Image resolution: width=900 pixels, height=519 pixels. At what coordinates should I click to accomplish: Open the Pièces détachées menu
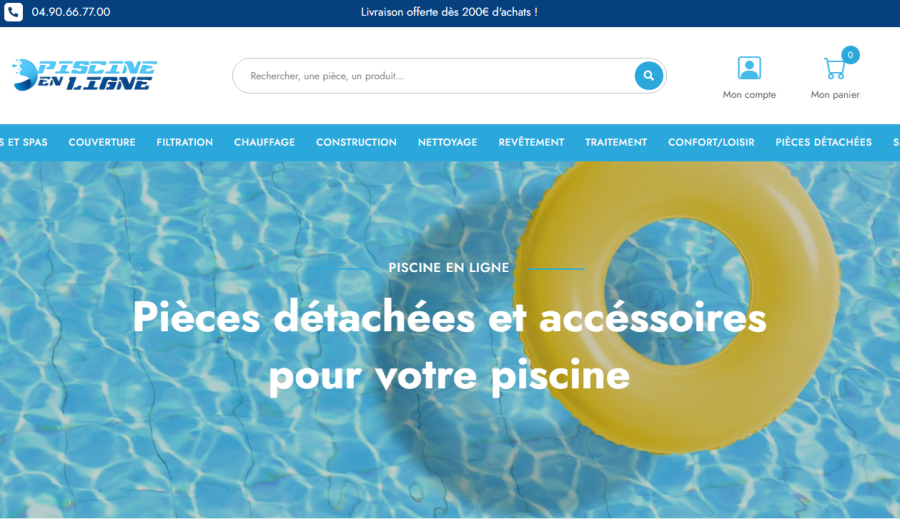point(824,142)
